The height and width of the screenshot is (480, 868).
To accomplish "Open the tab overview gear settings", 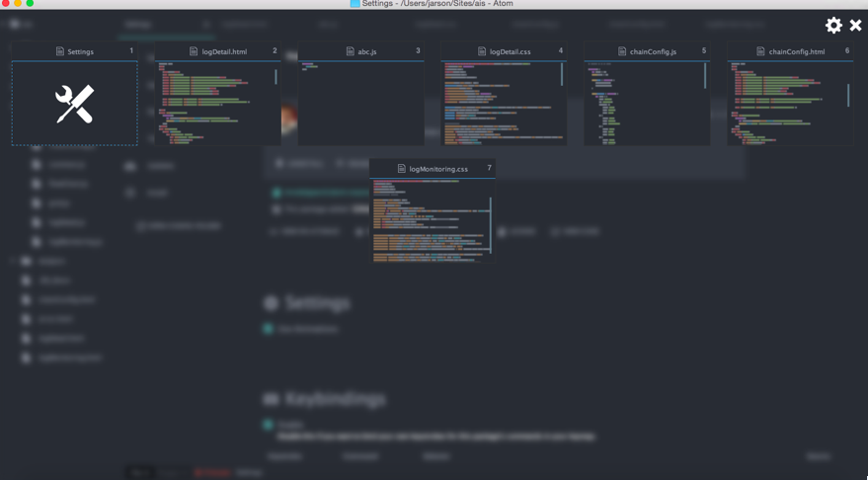I will point(833,25).
